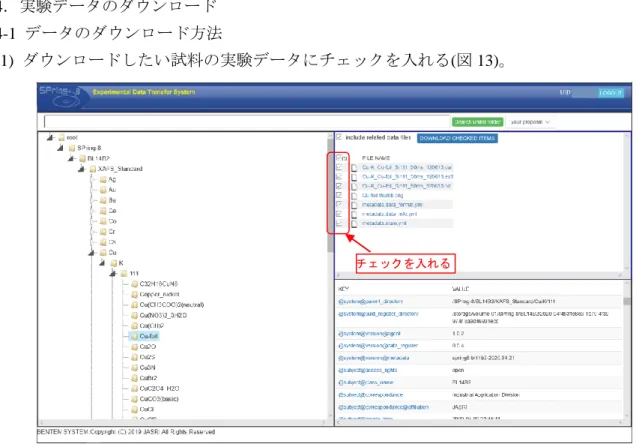Image resolution: width=639 pixels, height=447 pixels.
Task: Click the Ag folder icon
Action: point(103,179)
